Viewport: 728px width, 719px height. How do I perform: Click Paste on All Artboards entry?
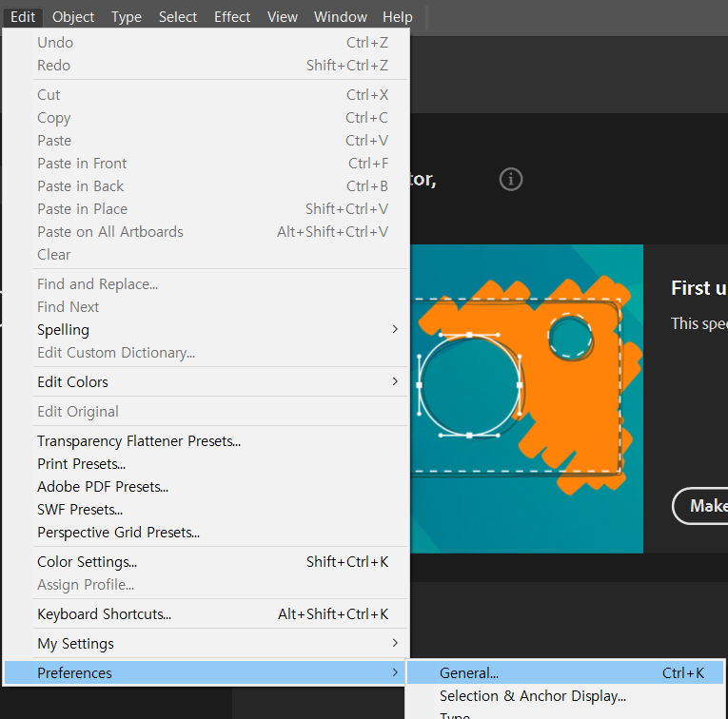pos(207,232)
